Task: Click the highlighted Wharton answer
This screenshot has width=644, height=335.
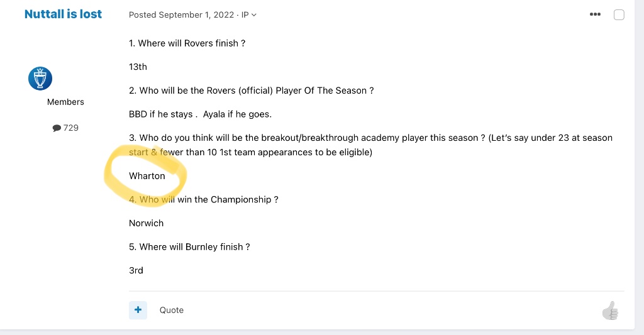Action: [147, 176]
